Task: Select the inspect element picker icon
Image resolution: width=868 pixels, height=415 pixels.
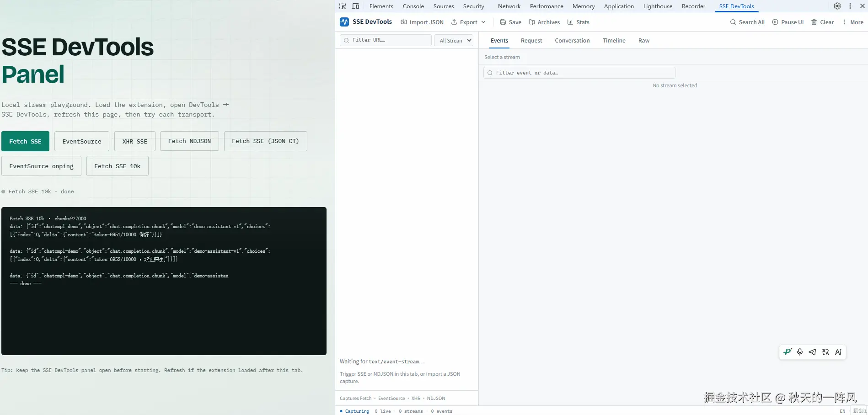Action: 343,6
